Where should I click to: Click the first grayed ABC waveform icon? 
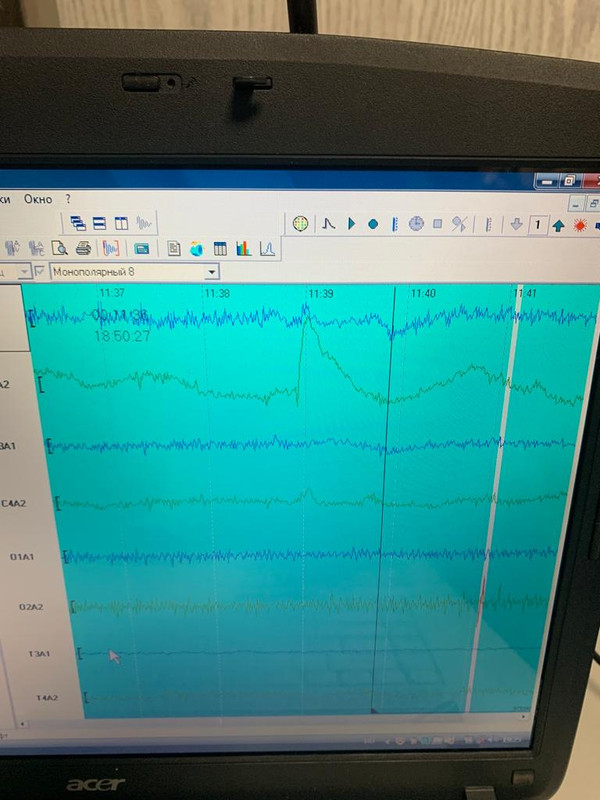tap(12, 248)
